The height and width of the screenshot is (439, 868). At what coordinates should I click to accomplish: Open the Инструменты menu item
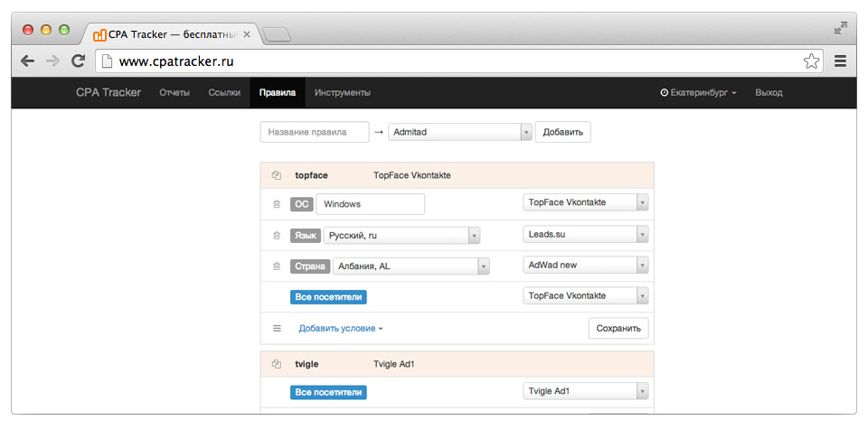pyautogui.click(x=342, y=93)
